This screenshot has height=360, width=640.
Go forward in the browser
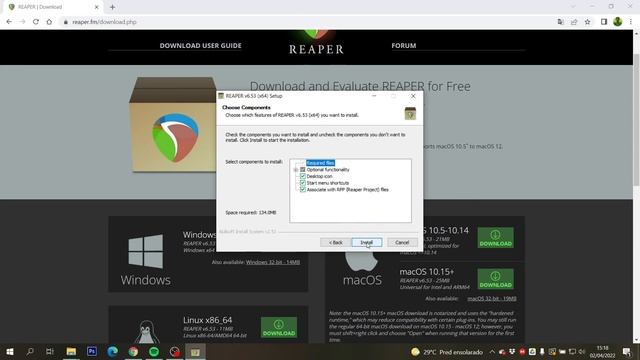[x=22, y=22]
